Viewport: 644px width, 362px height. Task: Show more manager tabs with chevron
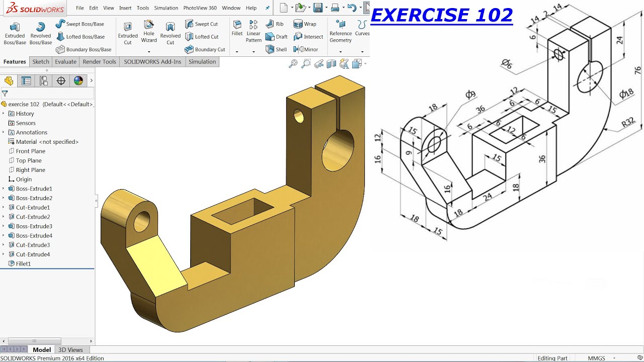91,81
